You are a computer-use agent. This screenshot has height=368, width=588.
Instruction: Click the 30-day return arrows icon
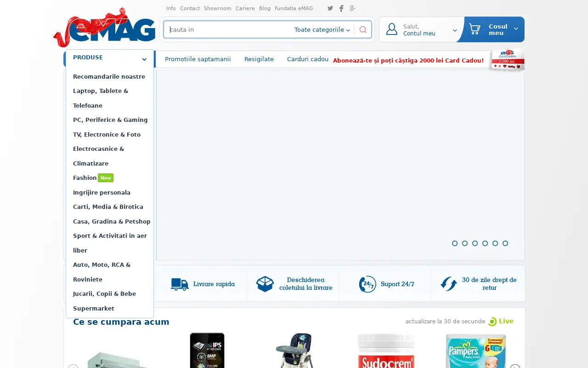pyautogui.click(x=448, y=284)
